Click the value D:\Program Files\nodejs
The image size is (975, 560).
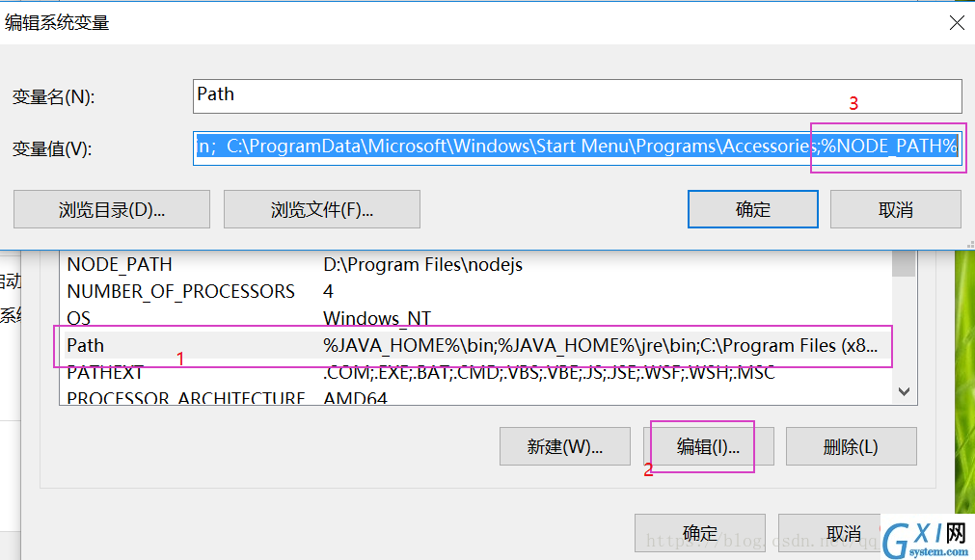[x=422, y=264]
